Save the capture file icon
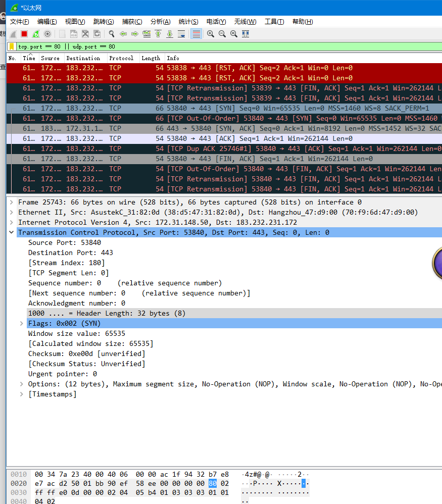442x504 pixels. 74,34
